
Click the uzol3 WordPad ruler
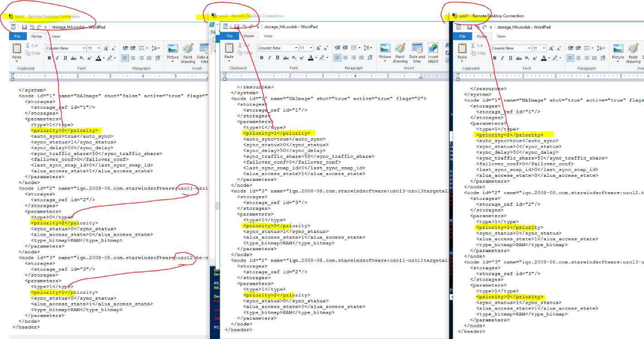[x=109, y=76]
